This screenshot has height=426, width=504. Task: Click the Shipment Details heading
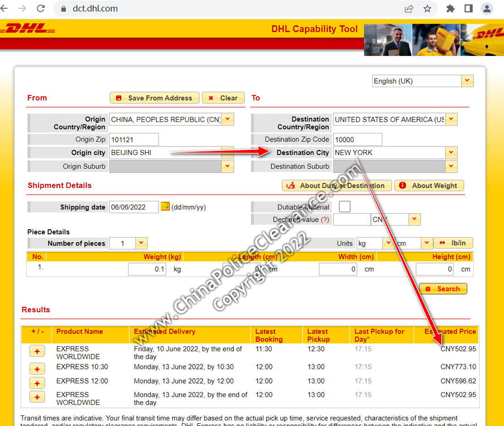pyautogui.click(x=59, y=185)
